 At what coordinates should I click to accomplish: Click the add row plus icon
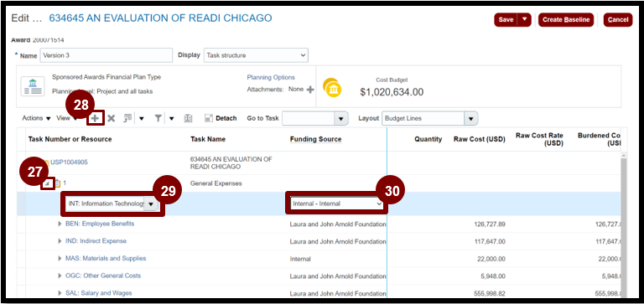coord(95,118)
